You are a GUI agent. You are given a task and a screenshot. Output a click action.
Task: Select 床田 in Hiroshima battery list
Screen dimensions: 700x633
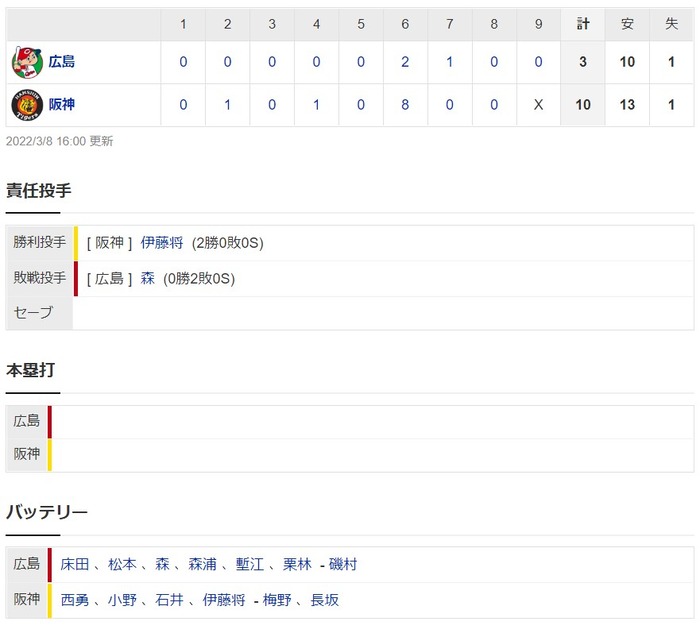(75, 564)
